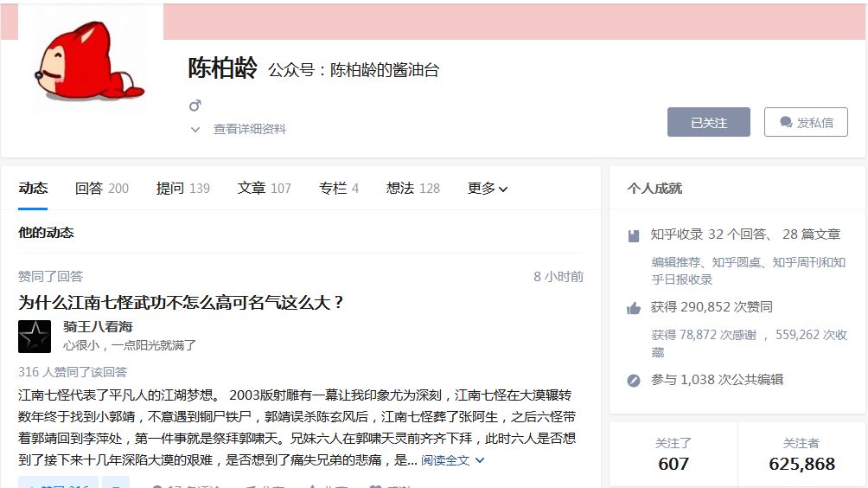This screenshot has width=868, height=488.
Task: Send a private message with 发私信
Action: [x=806, y=122]
